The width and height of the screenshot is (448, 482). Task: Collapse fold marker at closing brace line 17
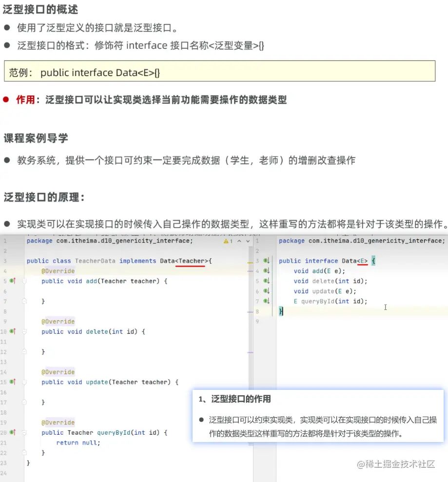point(24,402)
